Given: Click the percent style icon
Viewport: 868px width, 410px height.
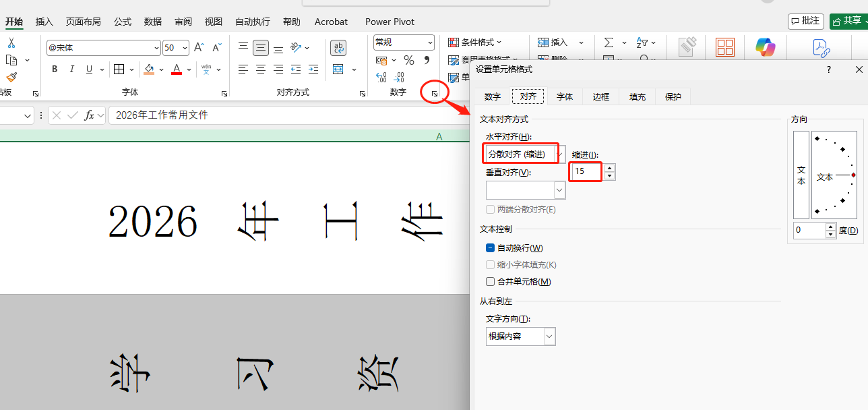Looking at the screenshot, I should [x=409, y=61].
